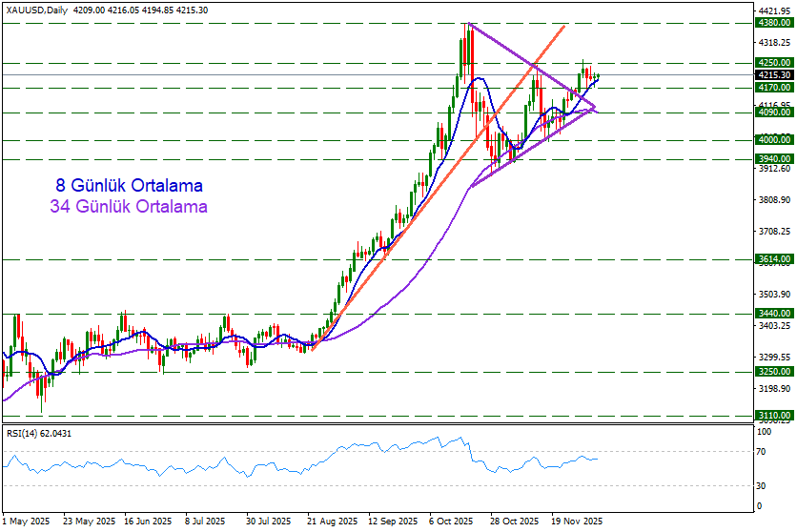Select the 4090.00 support price label
Viewport: 797px width, 532px height.
coord(769,112)
